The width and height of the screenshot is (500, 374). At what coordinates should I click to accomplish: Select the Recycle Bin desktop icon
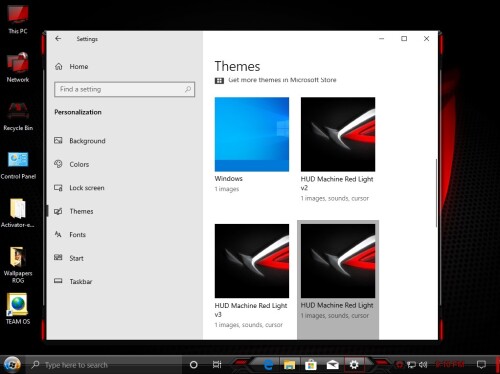click(18, 116)
